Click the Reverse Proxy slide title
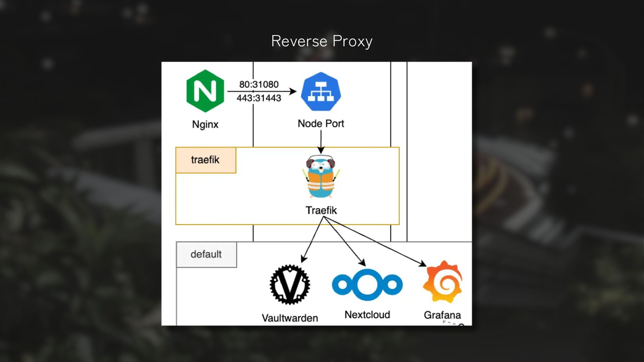 322,41
